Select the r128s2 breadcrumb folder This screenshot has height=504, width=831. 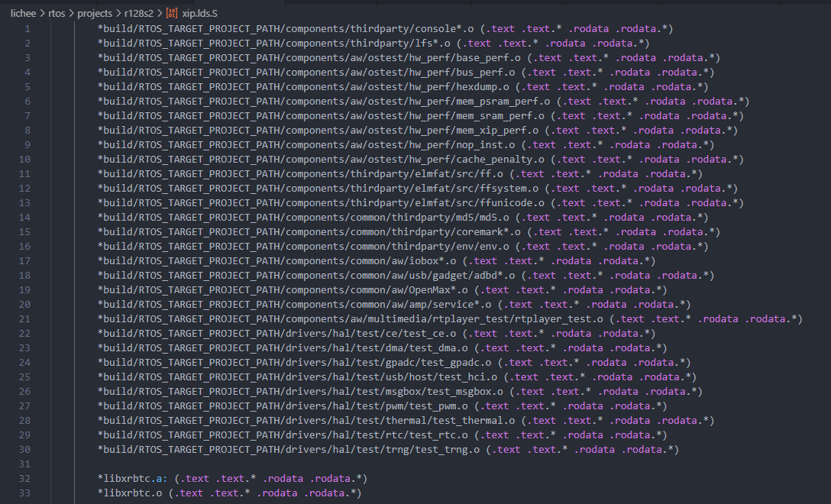tap(140, 14)
